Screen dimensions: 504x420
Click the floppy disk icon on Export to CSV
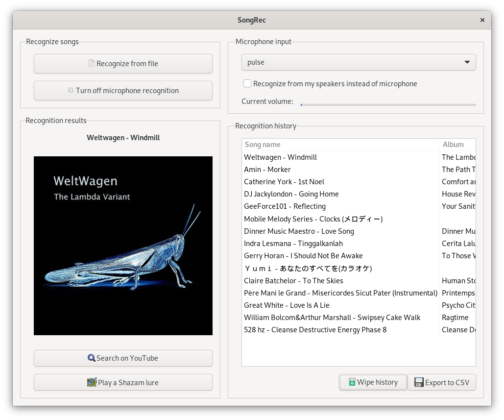(419, 382)
